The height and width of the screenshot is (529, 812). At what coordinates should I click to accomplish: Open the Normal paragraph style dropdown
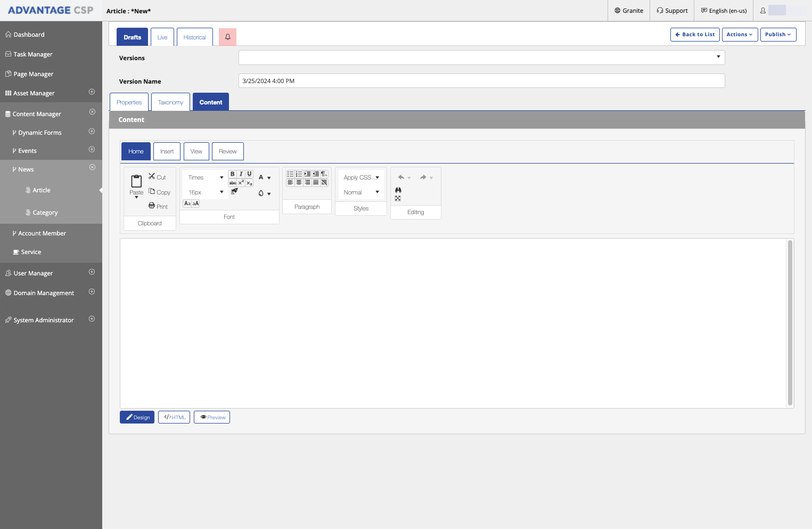(361, 192)
